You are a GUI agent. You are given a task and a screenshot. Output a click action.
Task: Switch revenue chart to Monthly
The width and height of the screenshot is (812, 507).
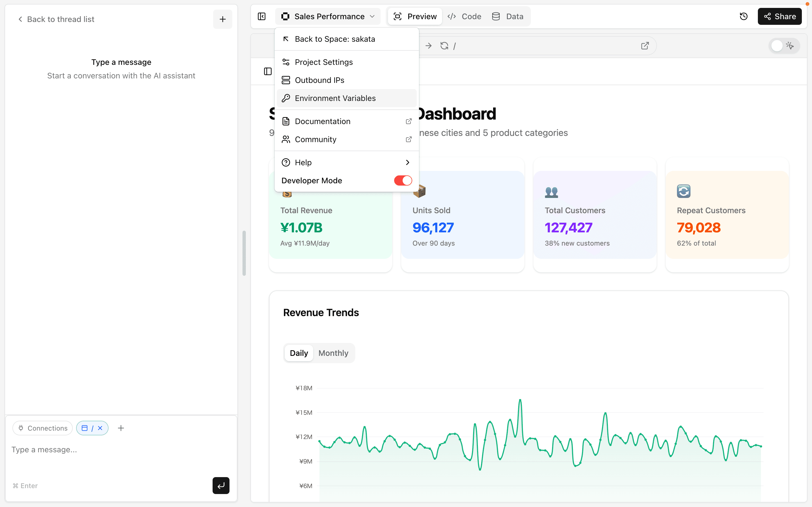point(333,353)
